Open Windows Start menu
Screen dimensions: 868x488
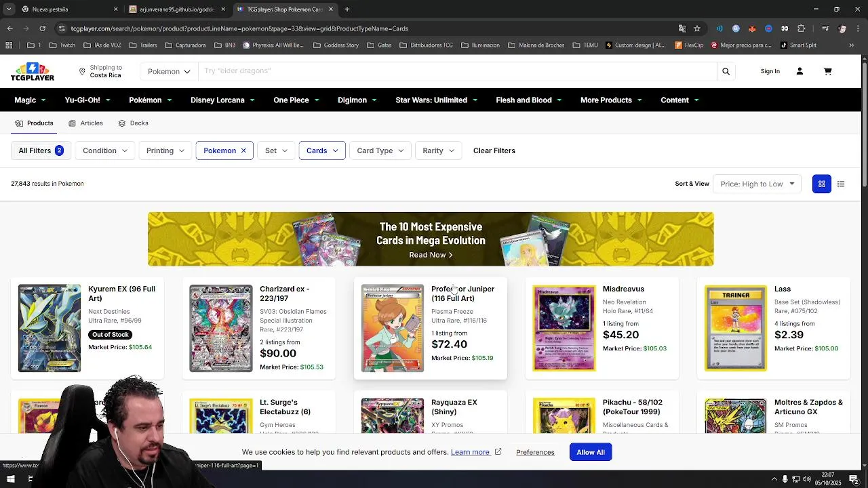pos(10,479)
